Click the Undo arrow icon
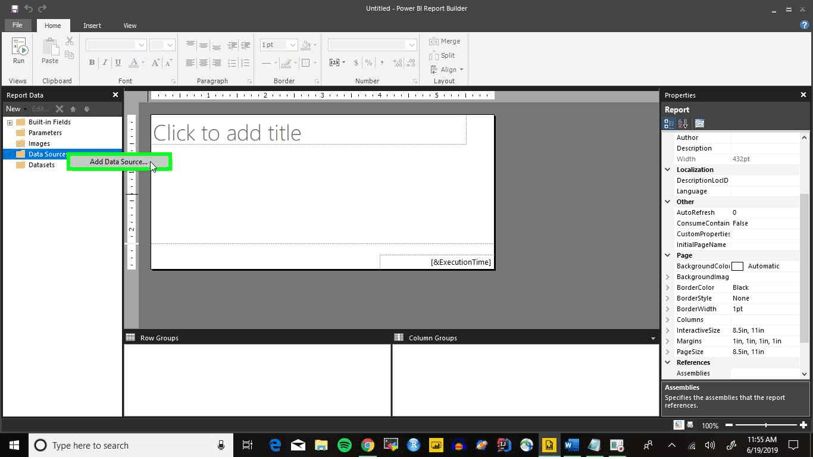814x459 pixels. click(29, 8)
